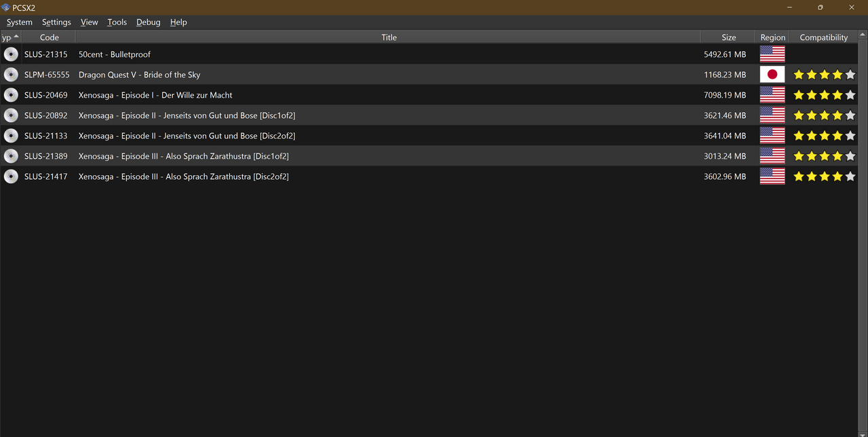Click the size value 7098.19 MB
The height and width of the screenshot is (437, 868).
[x=725, y=95]
